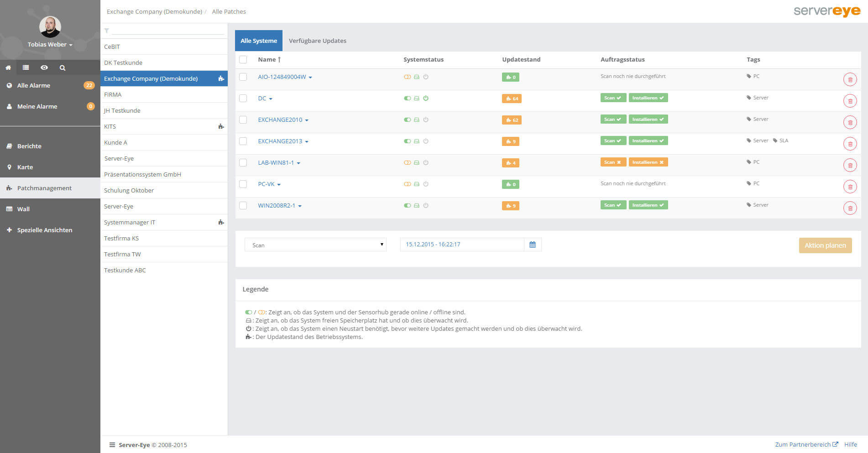868x453 pixels.
Task: Click the Aktion planen button
Action: pyautogui.click(x=825, y=245)
